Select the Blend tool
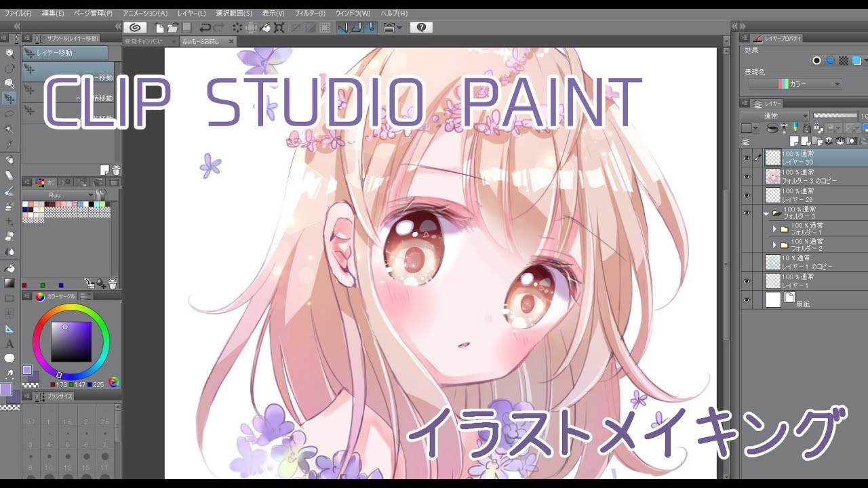 [x=9, y=251]
